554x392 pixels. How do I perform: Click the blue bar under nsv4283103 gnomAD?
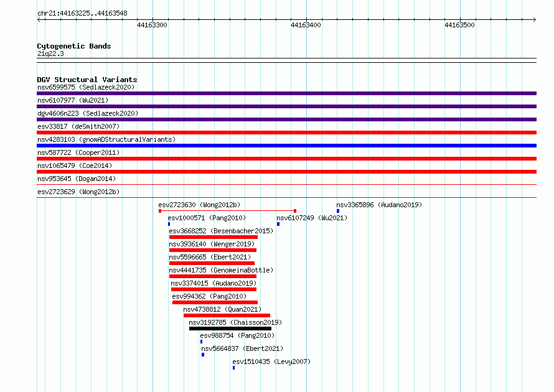pyautogui.click(x=286, y=146)
